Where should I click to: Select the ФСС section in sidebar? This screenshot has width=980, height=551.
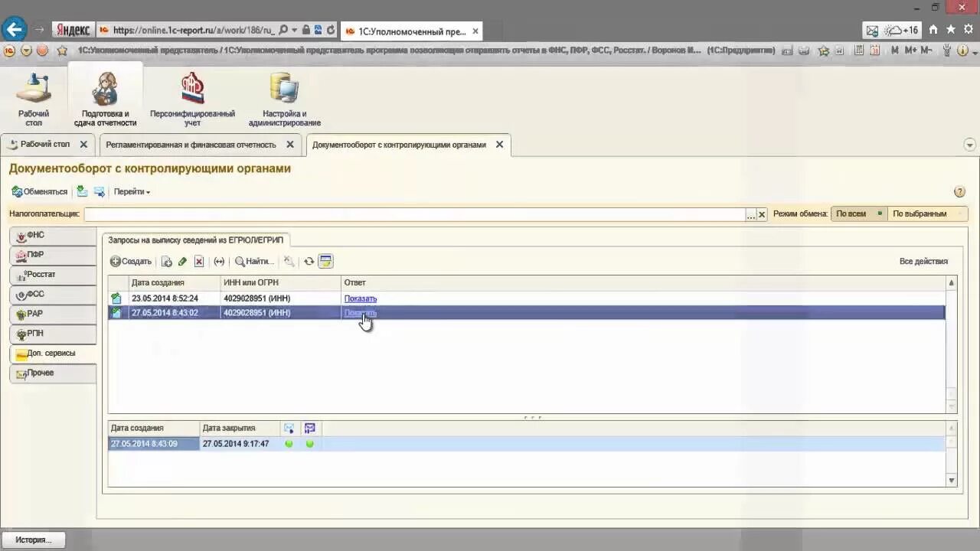tap(53, 295)
